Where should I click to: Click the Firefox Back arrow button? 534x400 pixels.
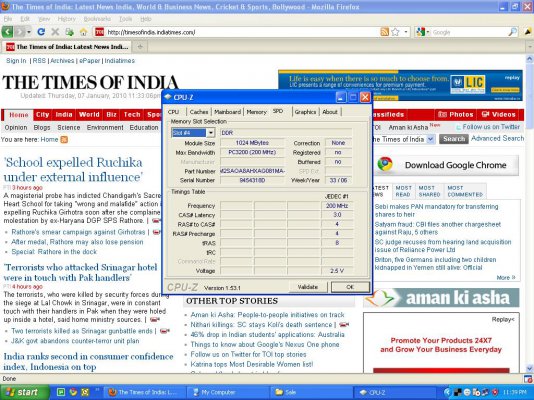7,32
